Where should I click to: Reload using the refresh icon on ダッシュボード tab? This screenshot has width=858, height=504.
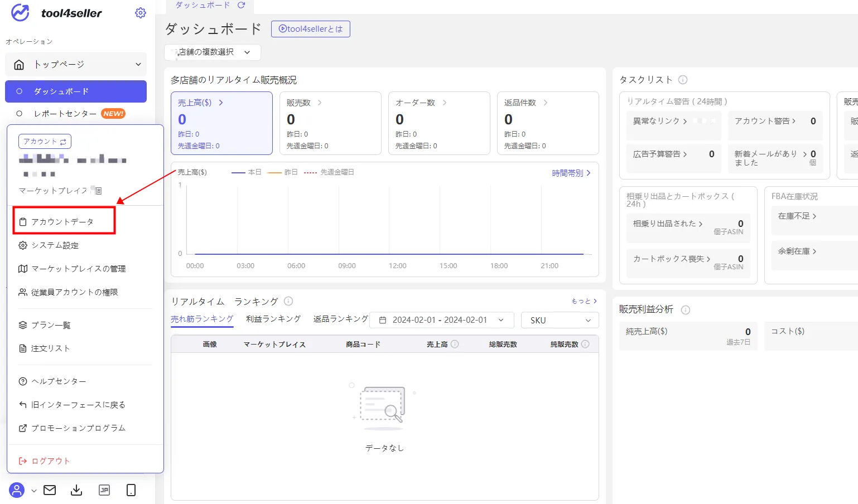[x=242, y=5]
